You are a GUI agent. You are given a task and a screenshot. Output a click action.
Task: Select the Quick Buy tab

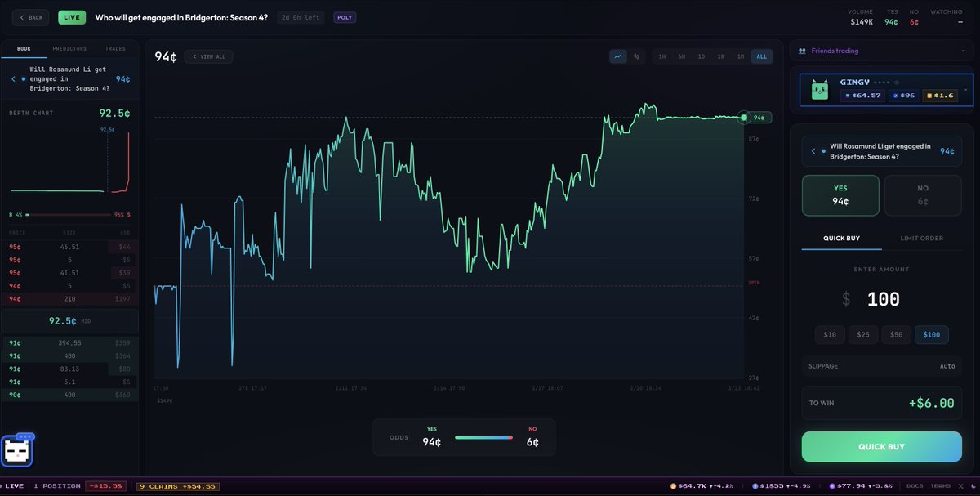pos(841,239)
